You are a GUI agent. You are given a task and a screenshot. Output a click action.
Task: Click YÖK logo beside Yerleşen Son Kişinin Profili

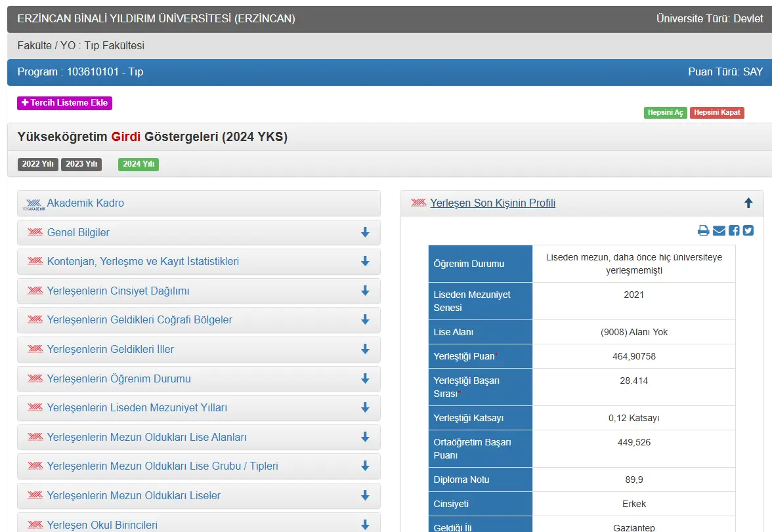click(419, 202)
